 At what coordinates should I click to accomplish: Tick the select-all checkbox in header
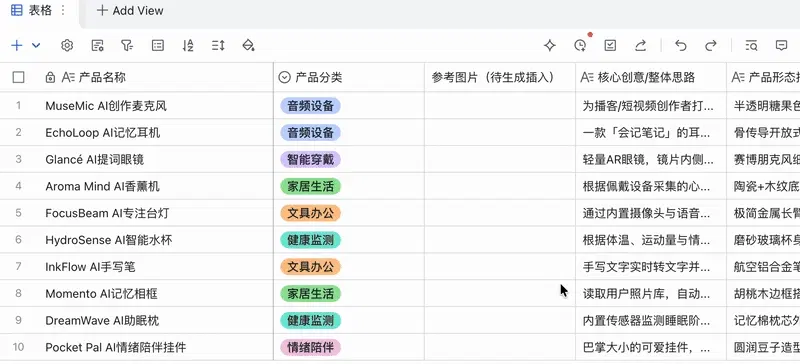pyautogui.click(x=18, y=77)
